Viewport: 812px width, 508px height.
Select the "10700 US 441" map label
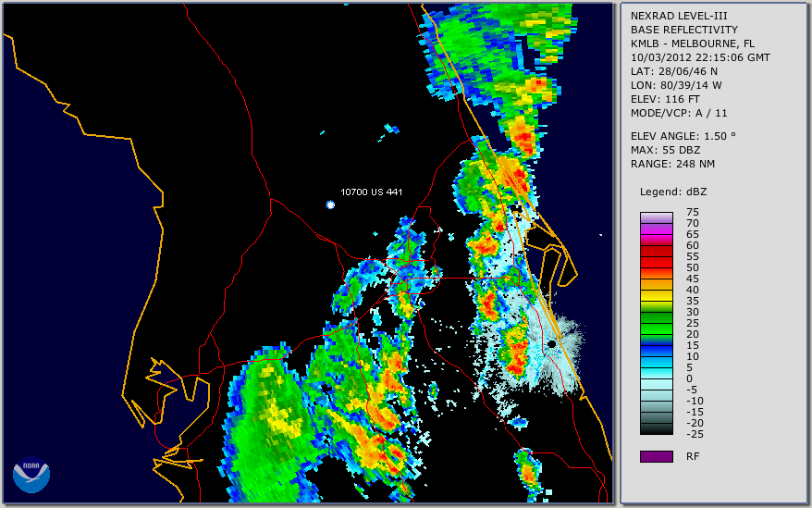click(x=371, y=192)
